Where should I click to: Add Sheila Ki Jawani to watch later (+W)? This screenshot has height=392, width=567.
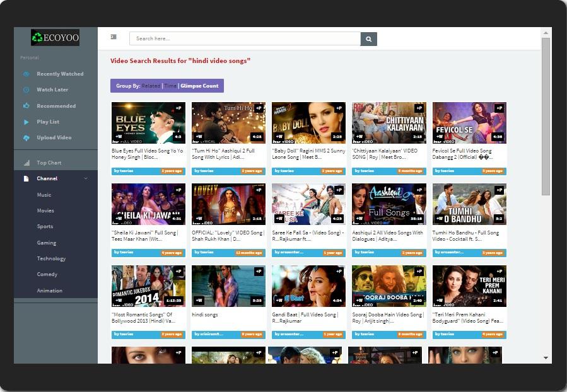pyautogui.click(x=119, y=218)
